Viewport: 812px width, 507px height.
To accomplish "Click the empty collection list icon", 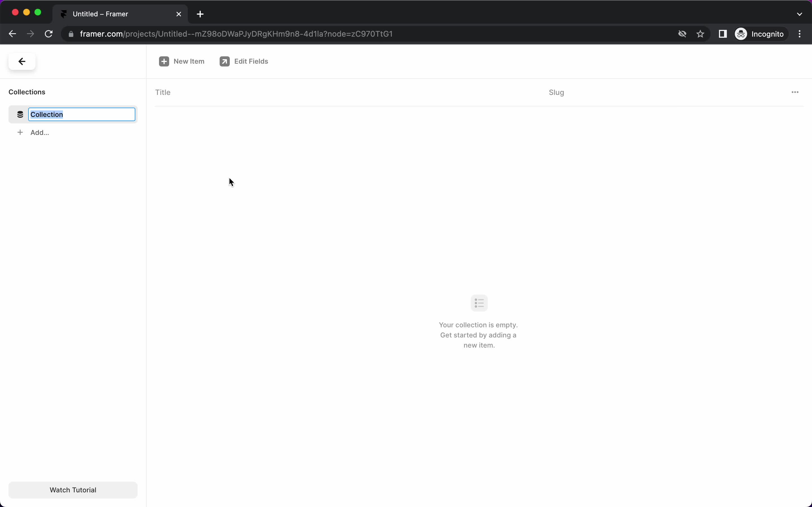I will click(x=479, y=303).
